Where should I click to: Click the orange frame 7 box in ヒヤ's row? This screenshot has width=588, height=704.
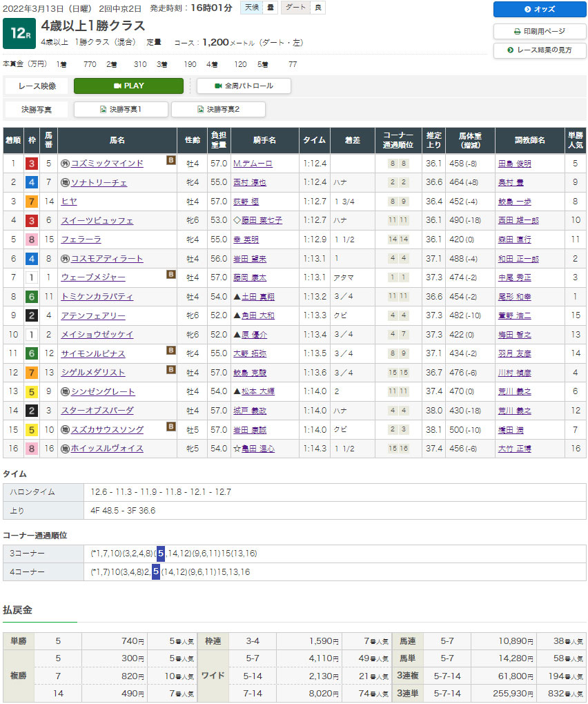32,202
